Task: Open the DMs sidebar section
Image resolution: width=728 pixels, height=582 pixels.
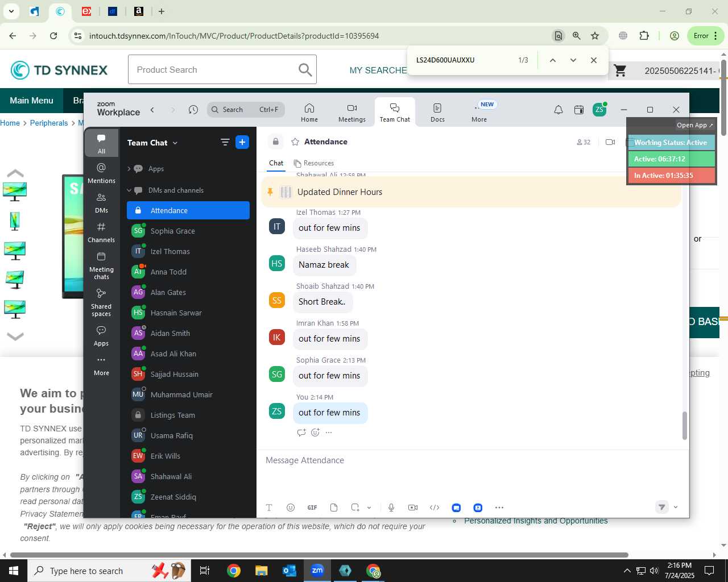Action: (101, 202)
